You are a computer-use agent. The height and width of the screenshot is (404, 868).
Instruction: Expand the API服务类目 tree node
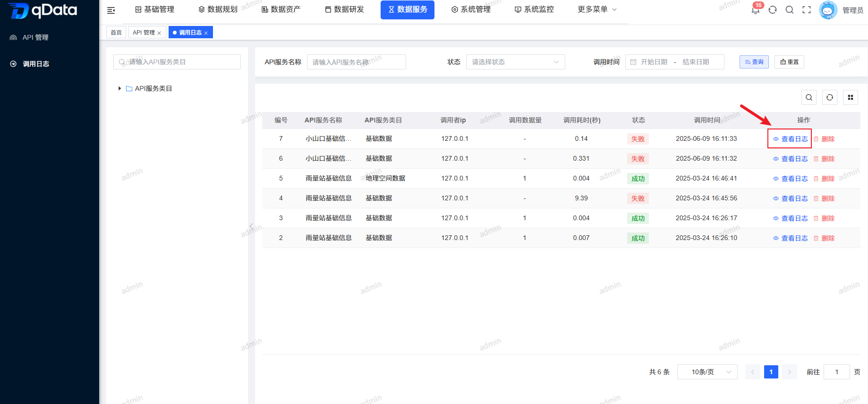coord(119,88)
